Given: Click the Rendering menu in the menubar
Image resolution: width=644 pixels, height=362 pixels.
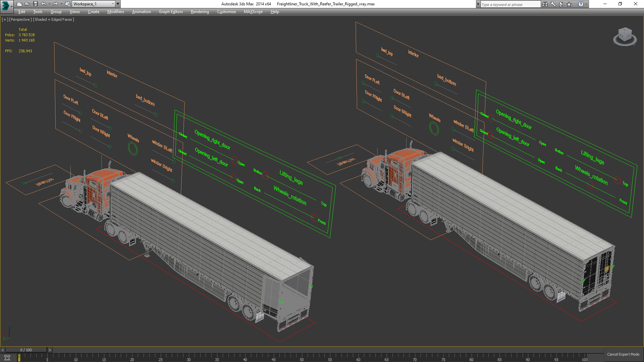Looking at the screenshot, I should (200, 11).
